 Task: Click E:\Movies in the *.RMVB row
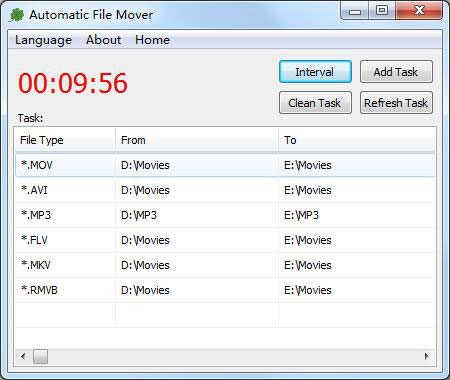pos(308,290)
